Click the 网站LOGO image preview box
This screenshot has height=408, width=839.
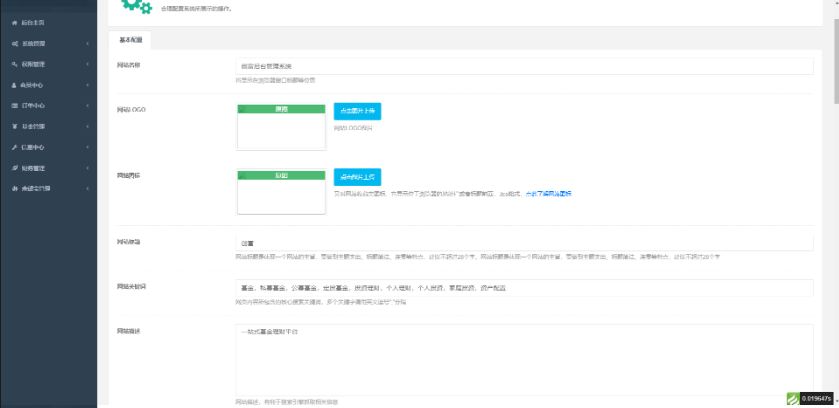281,127
